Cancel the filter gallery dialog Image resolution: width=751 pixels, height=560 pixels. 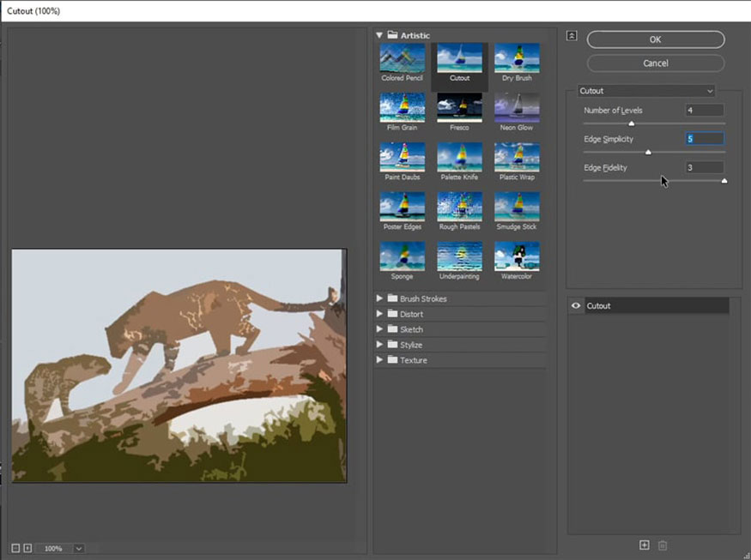point(655,63)
